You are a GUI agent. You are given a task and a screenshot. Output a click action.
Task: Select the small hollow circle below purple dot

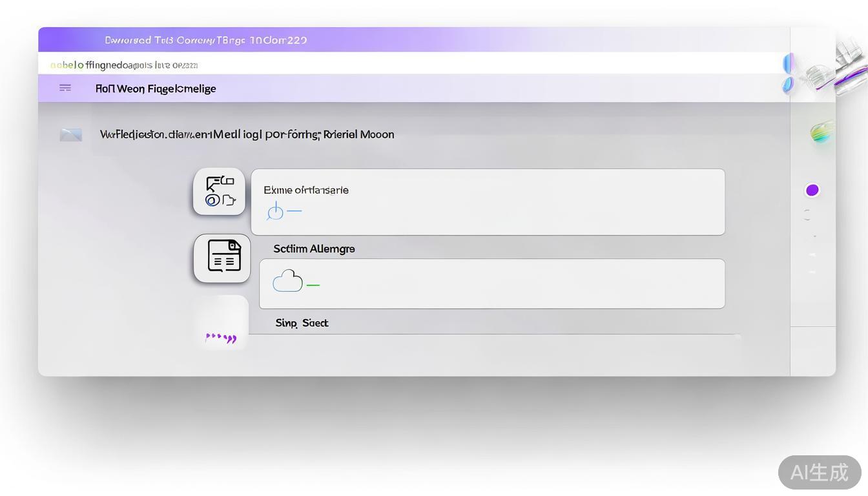pos(807,215)
